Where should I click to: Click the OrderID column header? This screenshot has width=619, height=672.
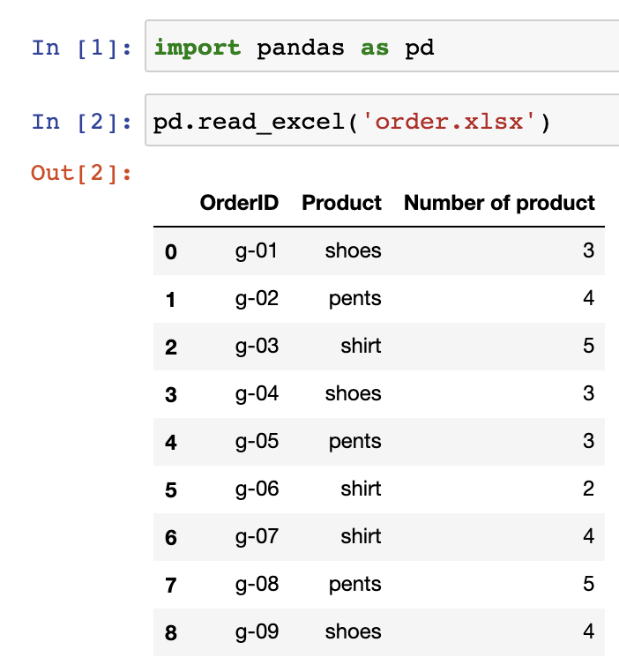(x=239, y=203)
